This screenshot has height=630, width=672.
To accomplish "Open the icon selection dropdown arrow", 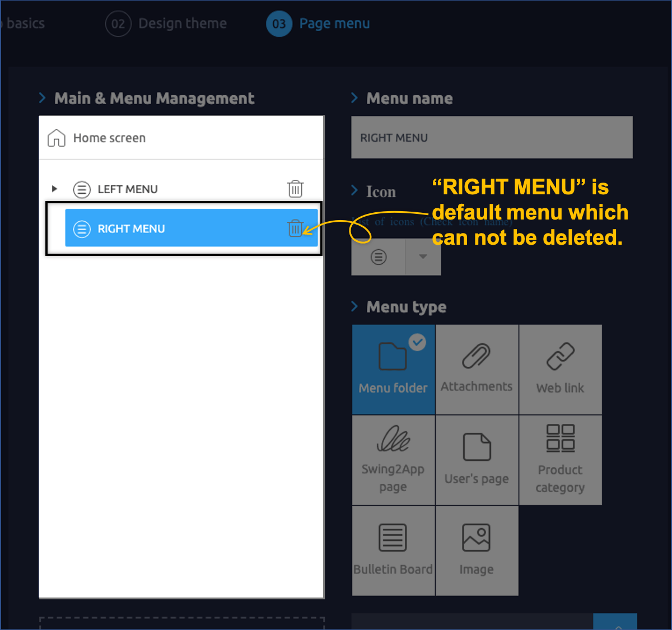I will [x=423, y=257].
